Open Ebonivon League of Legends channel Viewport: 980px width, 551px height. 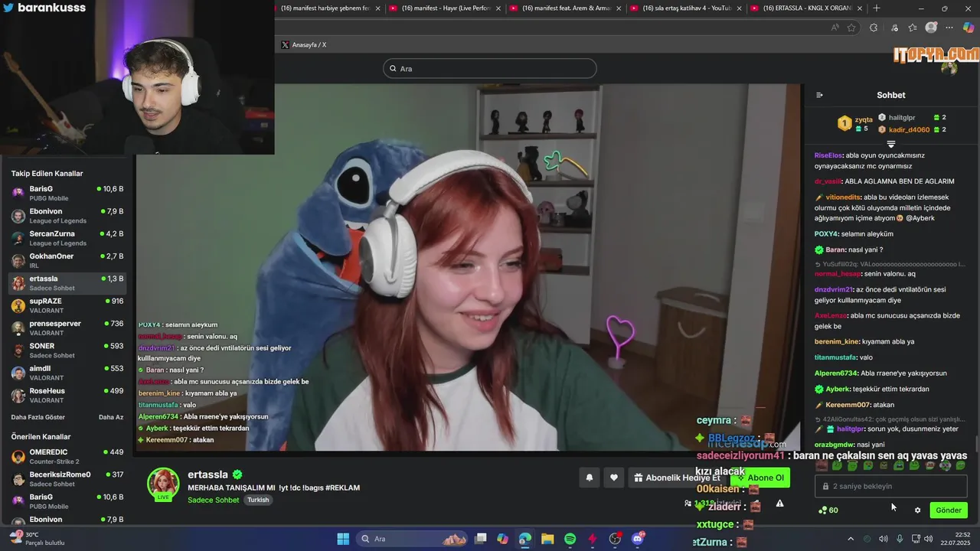[67, 216]
